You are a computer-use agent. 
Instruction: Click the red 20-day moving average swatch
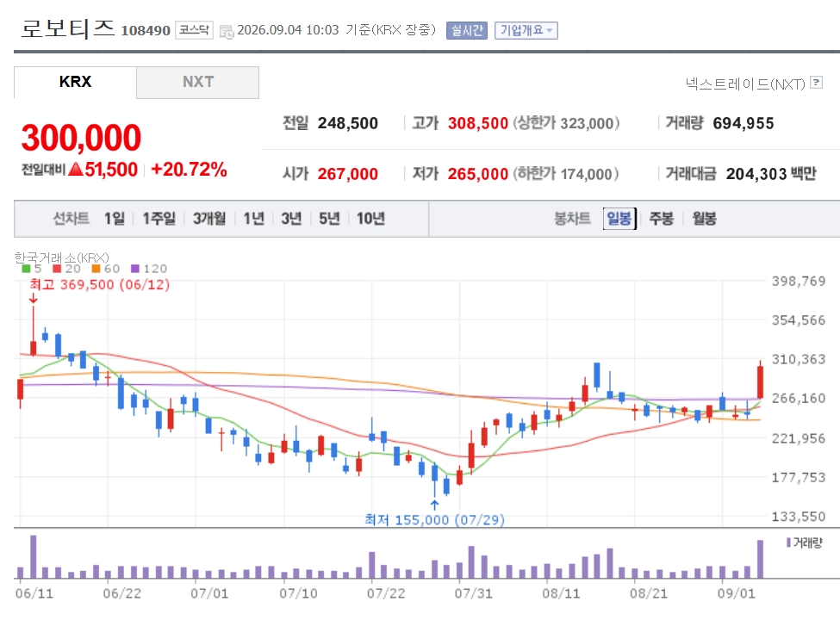[57, 269]
